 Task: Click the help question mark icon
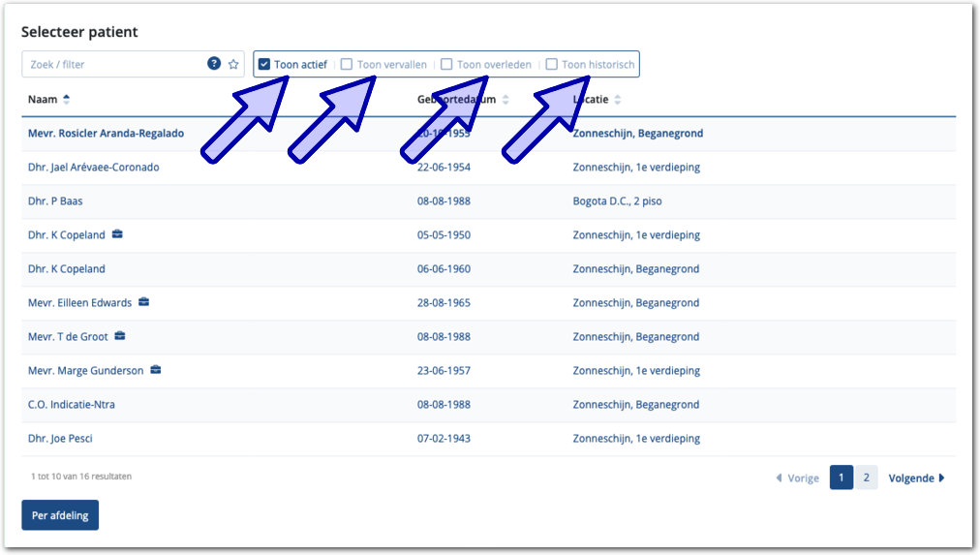[x=214, y=64]
